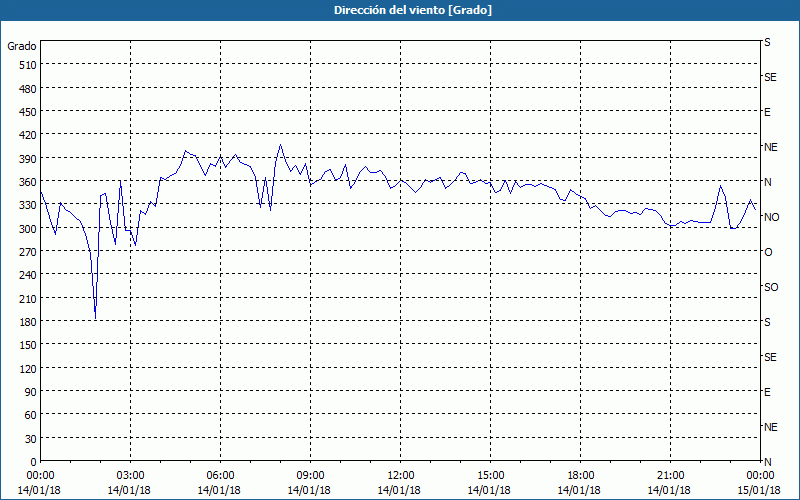Pick the 120 degree axis label
Image resolution: width=800 pixels, height=500 pixels.
click(28, 369)
